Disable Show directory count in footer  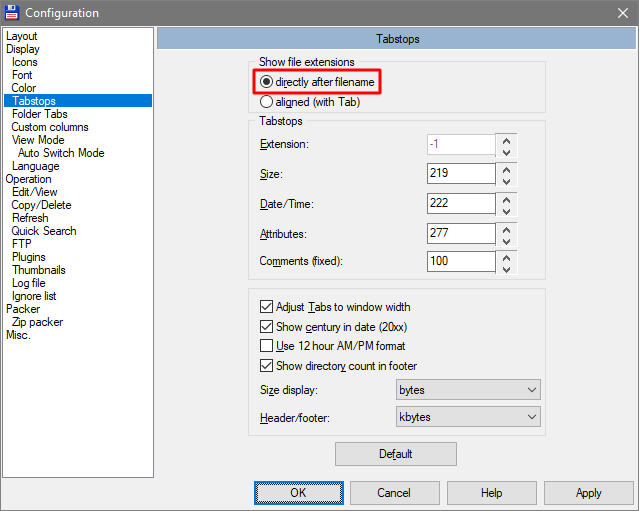[x=266, y=366]
